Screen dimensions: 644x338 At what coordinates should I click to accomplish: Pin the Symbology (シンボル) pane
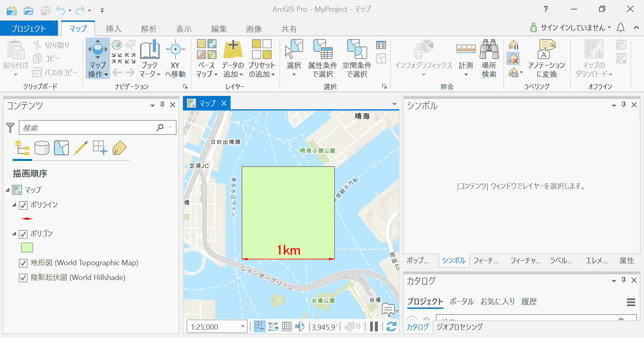click(624, 105)
